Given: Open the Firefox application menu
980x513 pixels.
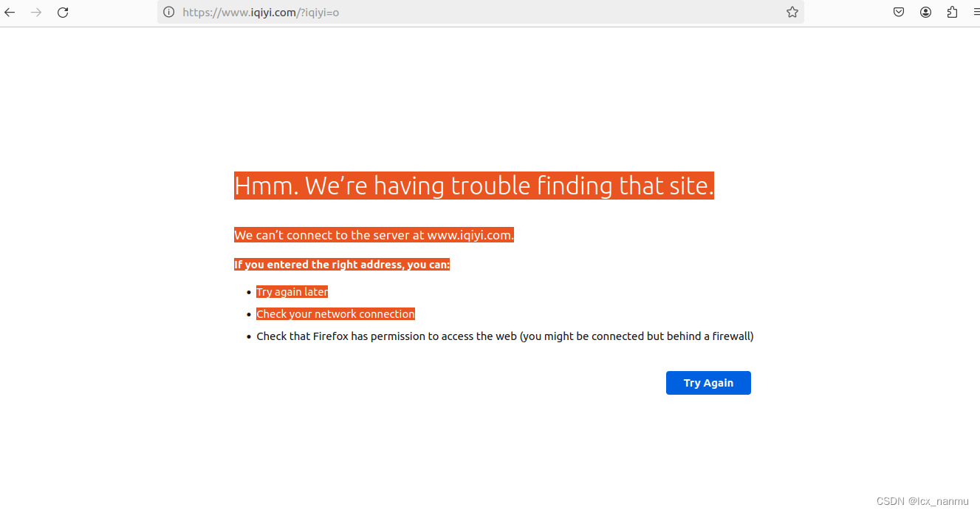Looking at the screenshot, I should (x=976, y=13).
